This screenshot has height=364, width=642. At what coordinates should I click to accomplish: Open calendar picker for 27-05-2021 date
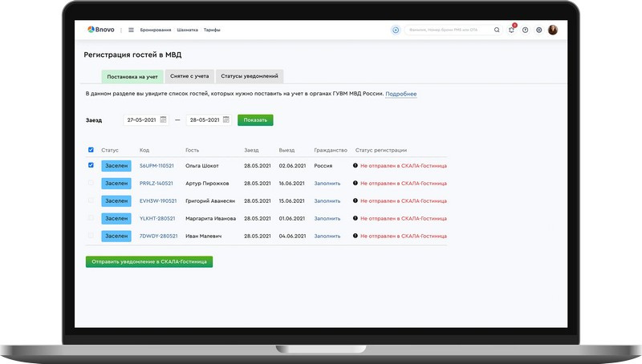(163, 119)
